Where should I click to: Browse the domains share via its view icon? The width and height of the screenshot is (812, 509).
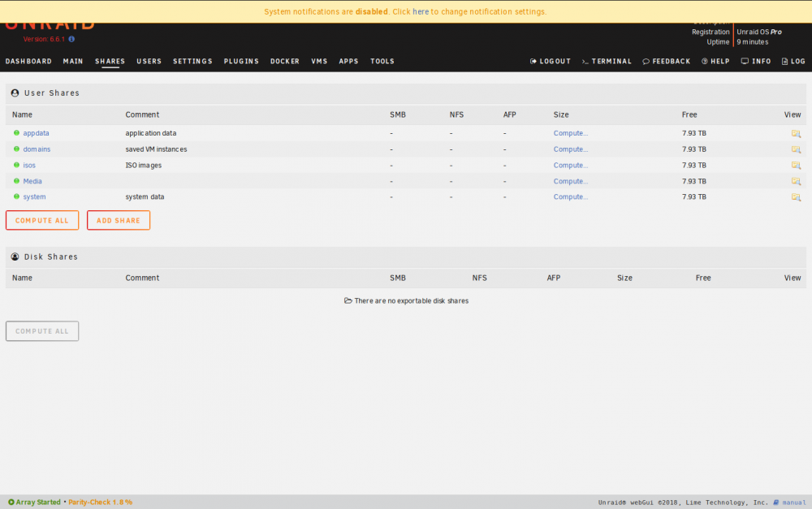796,149
